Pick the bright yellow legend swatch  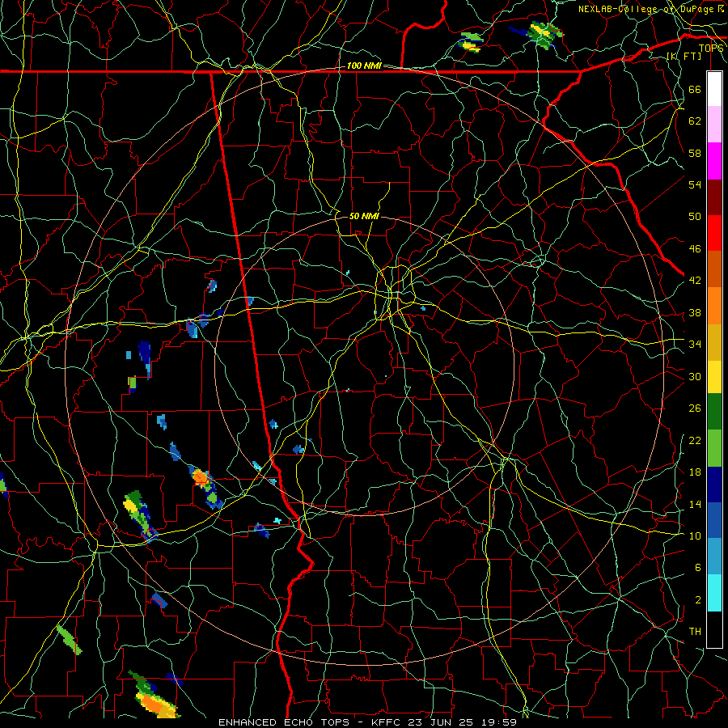pos(714,377)
